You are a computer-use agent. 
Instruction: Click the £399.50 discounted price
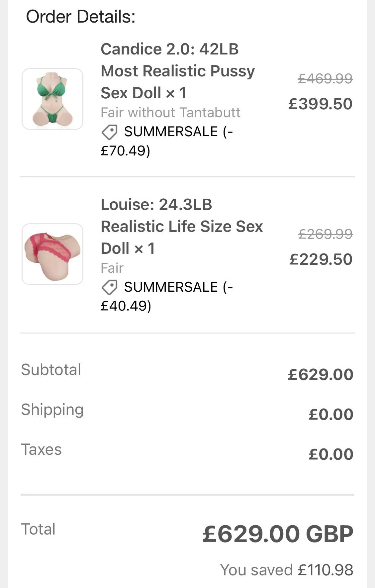320,104
